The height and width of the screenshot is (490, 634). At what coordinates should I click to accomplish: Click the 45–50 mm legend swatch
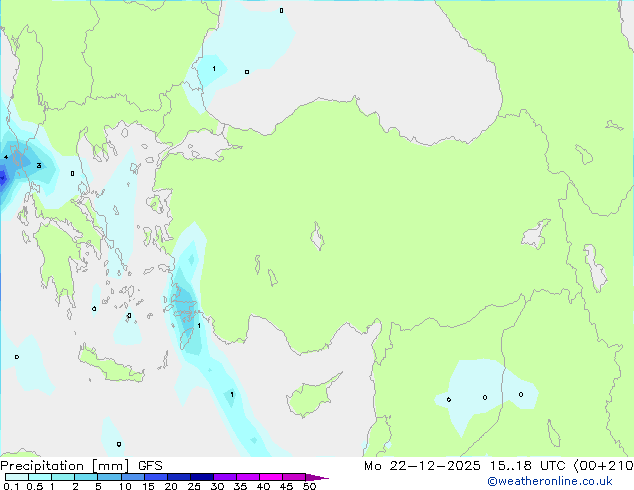pyautogui.click(x=294, y=477)
